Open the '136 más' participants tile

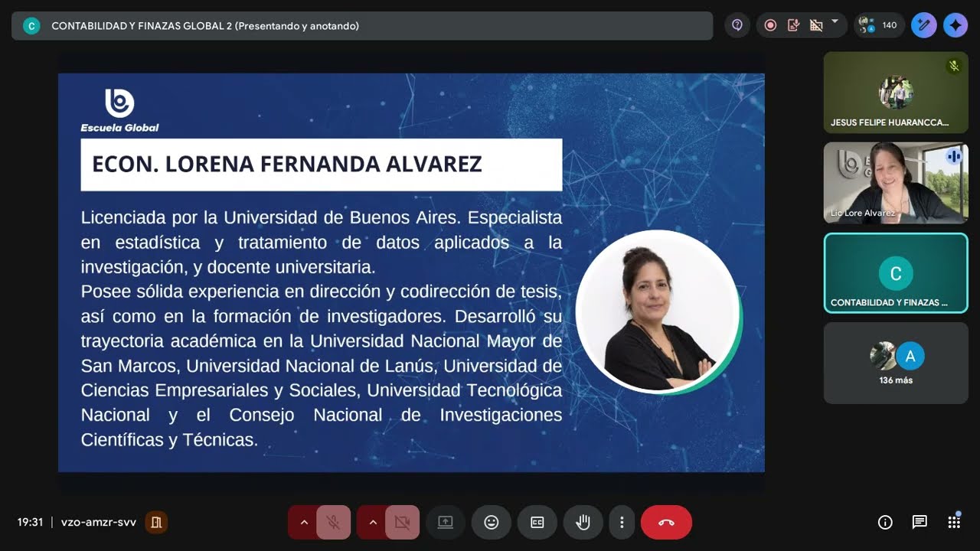point(896,363)
